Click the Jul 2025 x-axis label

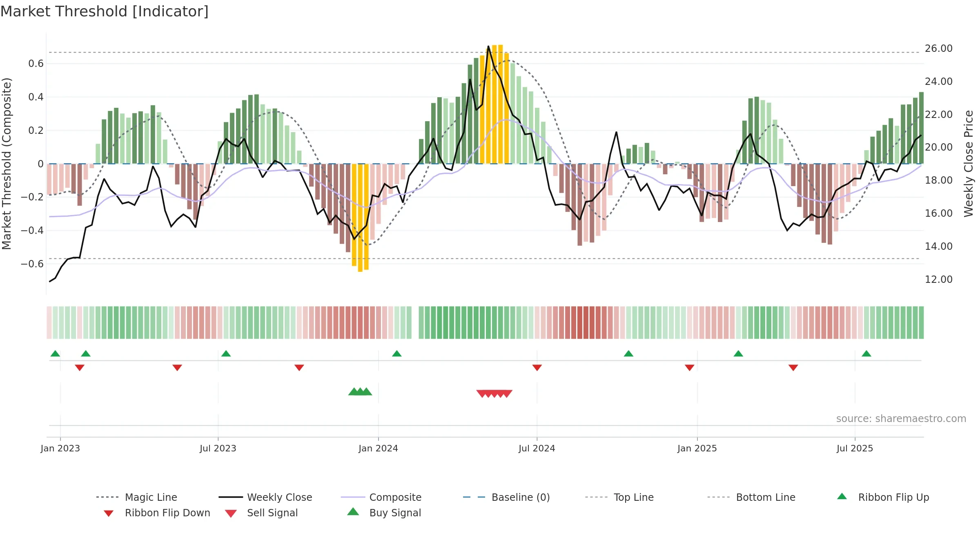(x=855, y=448)
